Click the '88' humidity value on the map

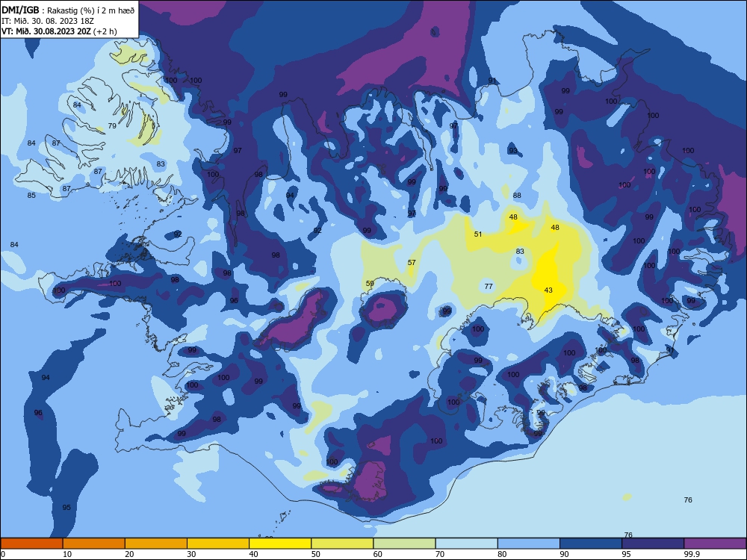tap(517, 195)
